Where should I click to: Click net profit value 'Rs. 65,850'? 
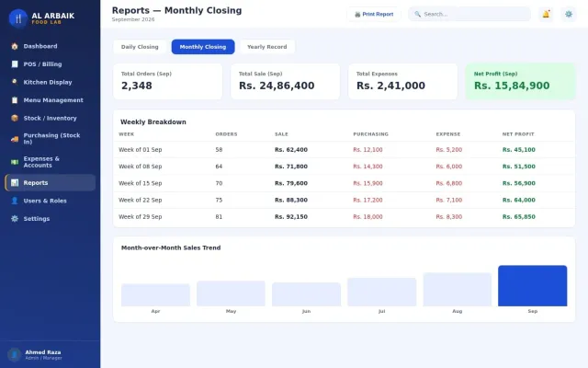(x=519, y=217)
